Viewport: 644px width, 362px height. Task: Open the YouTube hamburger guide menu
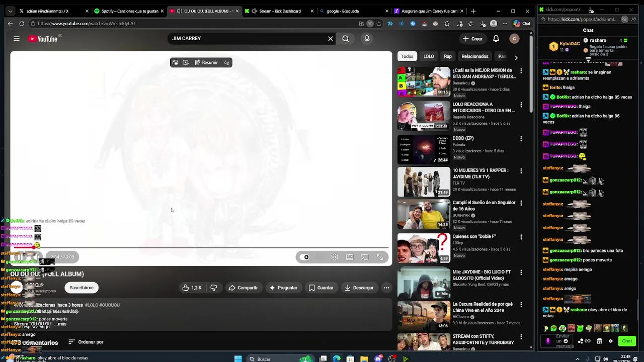point(17,39)
